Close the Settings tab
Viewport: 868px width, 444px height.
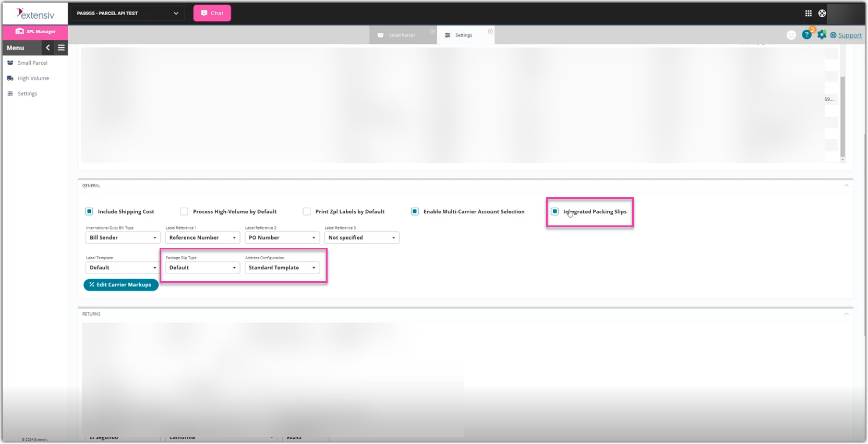490,31
